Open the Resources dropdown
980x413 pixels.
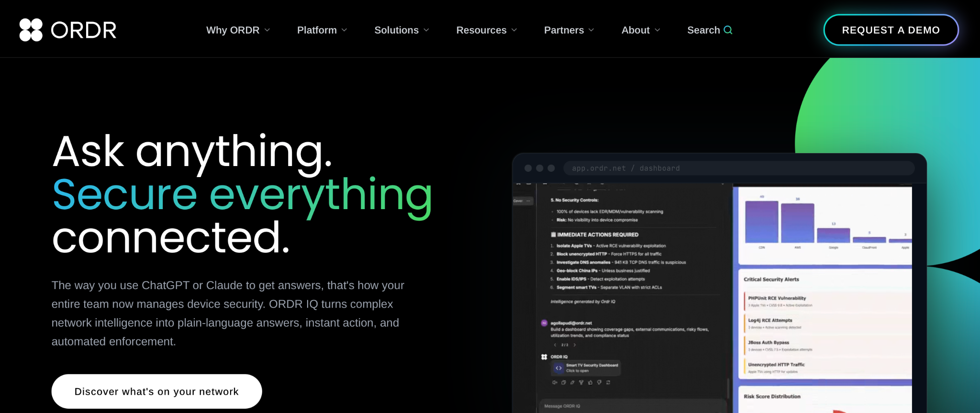point(486,30)
